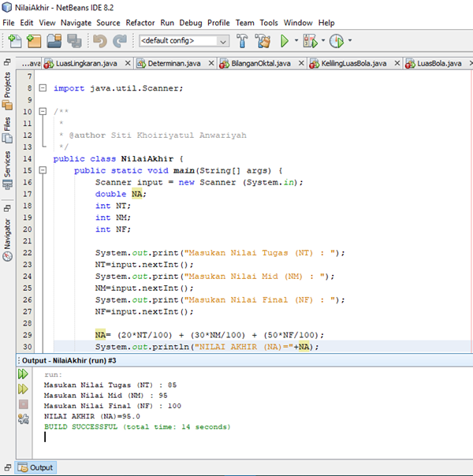Open the Debug menu
The height and width of the screenshot is (476, 473).
click(190, 23)
